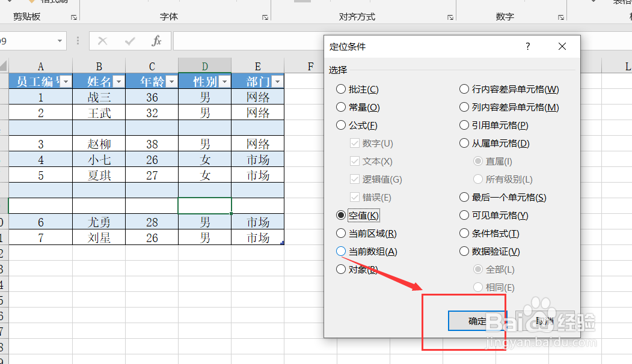Open the 对齐方式 group dialog launcher
This screenshot has width=632, height=364.
(450, 18)
